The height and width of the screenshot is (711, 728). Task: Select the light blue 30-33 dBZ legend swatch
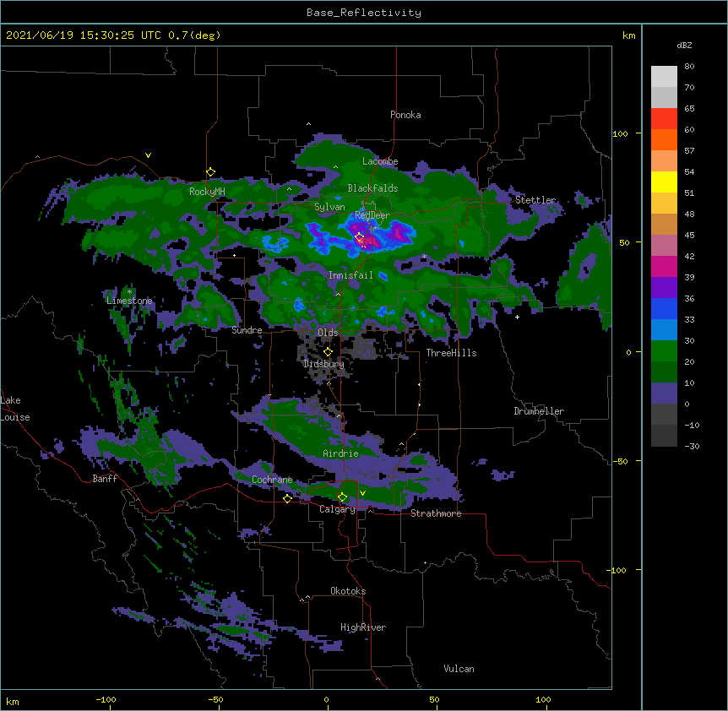(x=664, y=330)
